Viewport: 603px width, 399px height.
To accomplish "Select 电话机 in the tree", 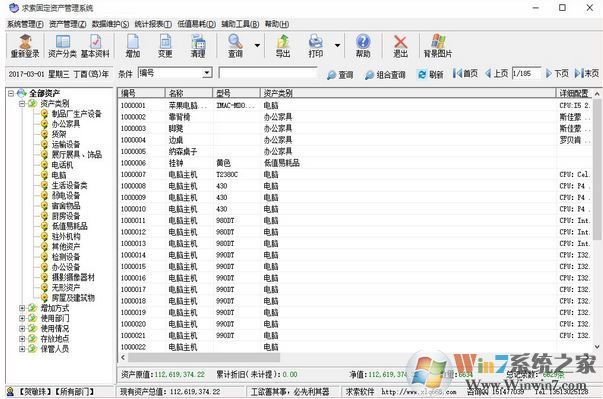I will (62, 165).
